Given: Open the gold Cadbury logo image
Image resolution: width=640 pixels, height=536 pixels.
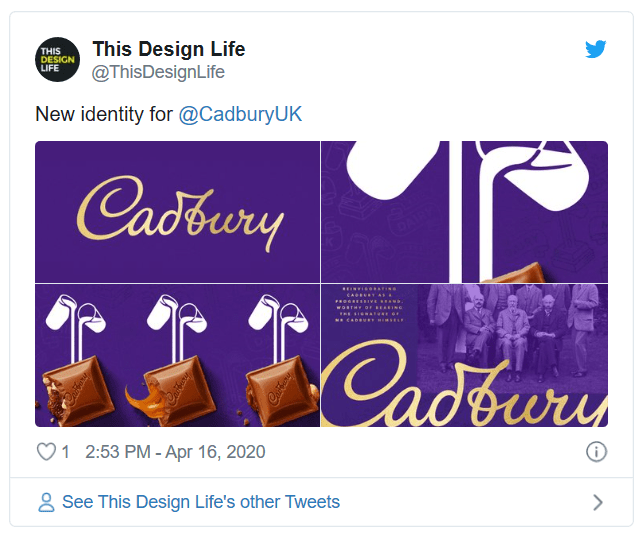Looking at the screenshot, I should tap(177, 212).
